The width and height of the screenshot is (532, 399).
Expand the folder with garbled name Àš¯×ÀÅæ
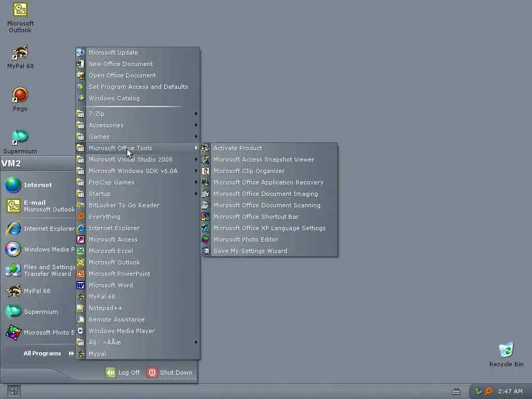[138, 342]
